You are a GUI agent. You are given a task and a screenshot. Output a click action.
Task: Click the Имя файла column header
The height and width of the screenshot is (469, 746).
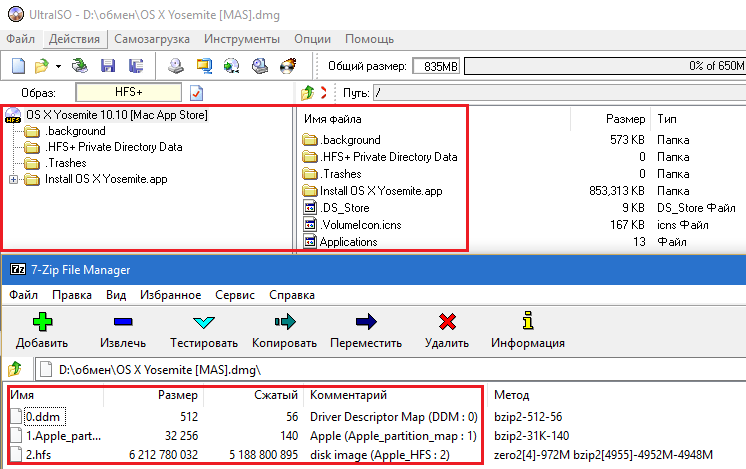(333, 119)
